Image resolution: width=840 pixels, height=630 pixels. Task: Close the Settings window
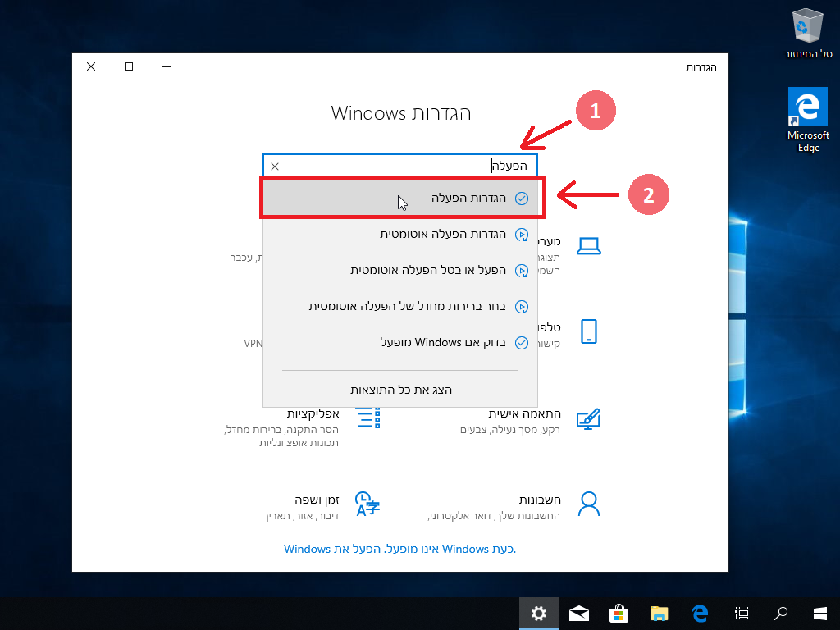(91, 66)
